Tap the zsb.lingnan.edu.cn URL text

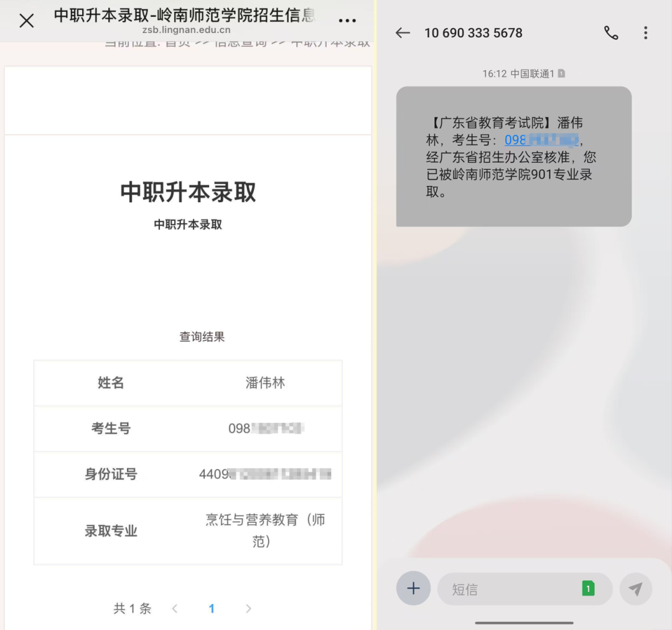point(187,30)
